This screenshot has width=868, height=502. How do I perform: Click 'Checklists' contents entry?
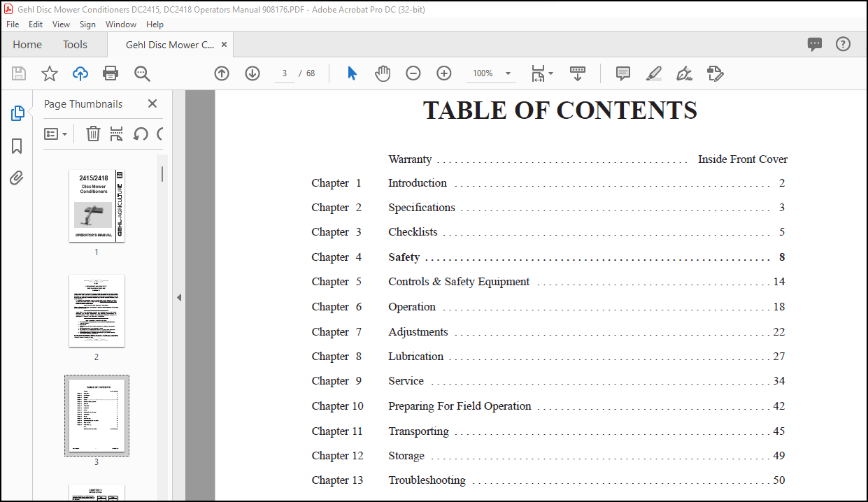(413, 232)
